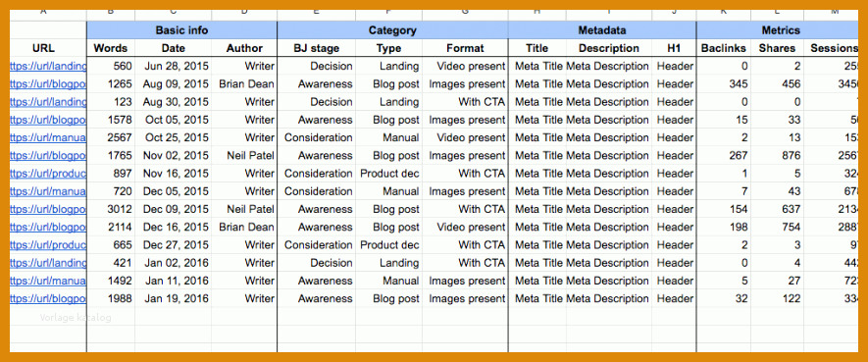
Task: Select the BJ stage column header
Action: click(x=317, y=48)
